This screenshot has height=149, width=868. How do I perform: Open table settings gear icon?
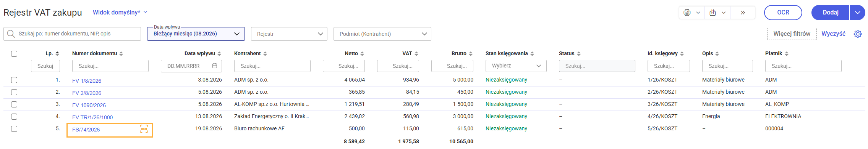pyautogui.click(x=858, y=34)
